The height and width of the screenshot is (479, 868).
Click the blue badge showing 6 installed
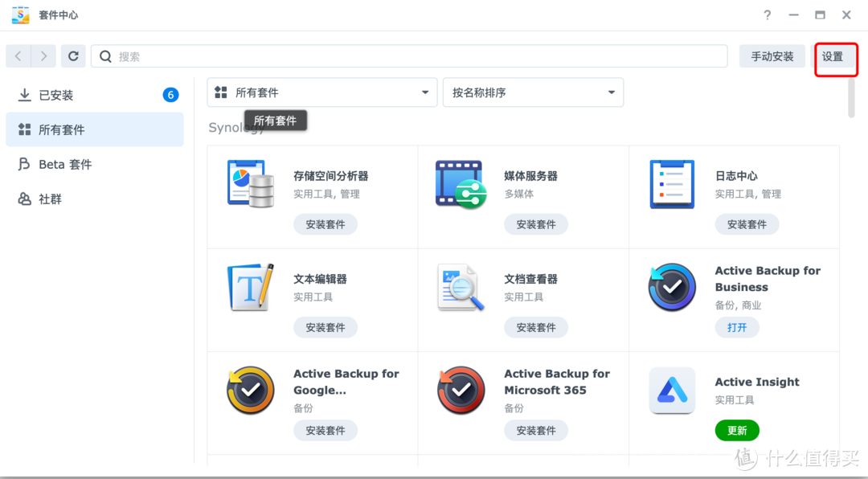click(170, 96)
